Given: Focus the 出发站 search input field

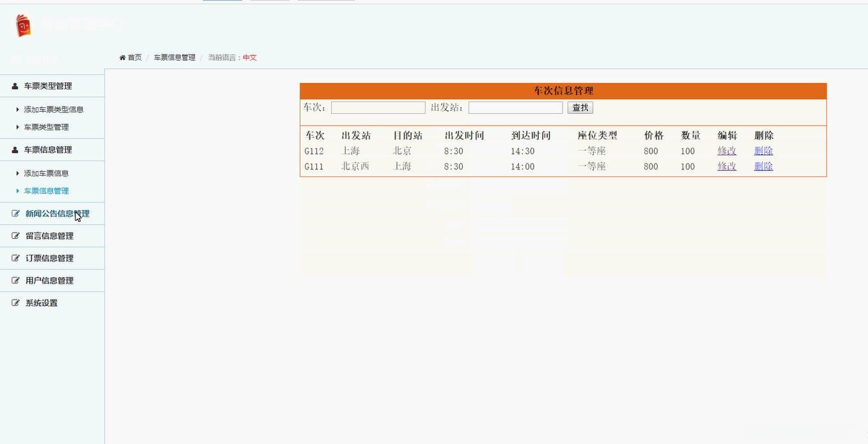Looking at the screenshot, I should (x=516, y=108).
